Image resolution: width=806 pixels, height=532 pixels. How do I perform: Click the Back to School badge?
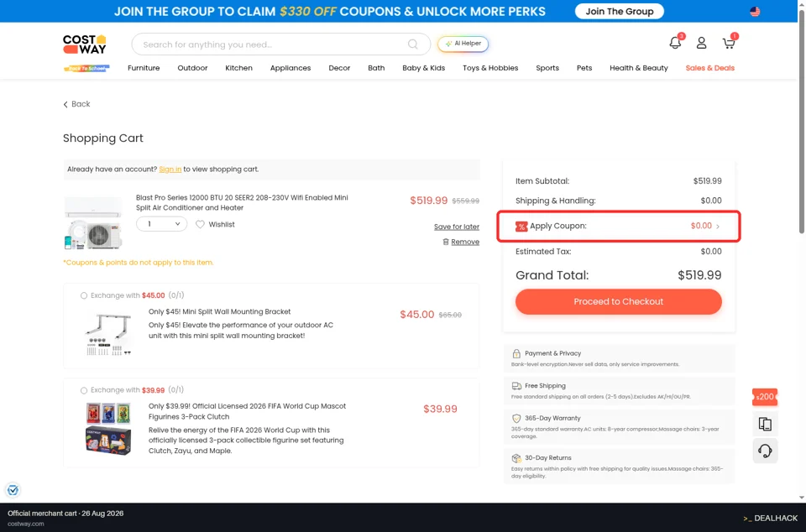pos(86,68)
